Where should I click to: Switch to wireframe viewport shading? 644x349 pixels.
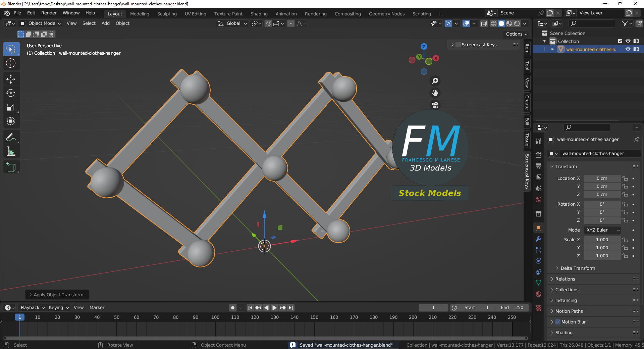pos(493,23)
